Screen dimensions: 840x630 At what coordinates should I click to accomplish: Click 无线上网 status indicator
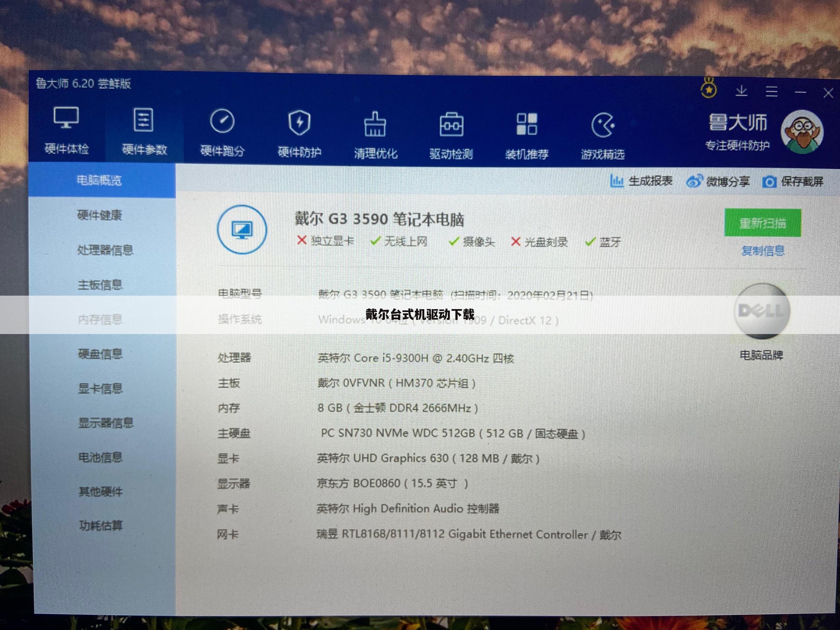[x=399, y=241]
